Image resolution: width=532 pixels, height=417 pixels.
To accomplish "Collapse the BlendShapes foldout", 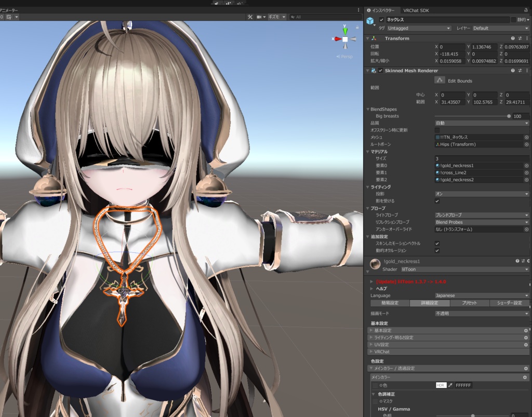I will coord(368,109).
